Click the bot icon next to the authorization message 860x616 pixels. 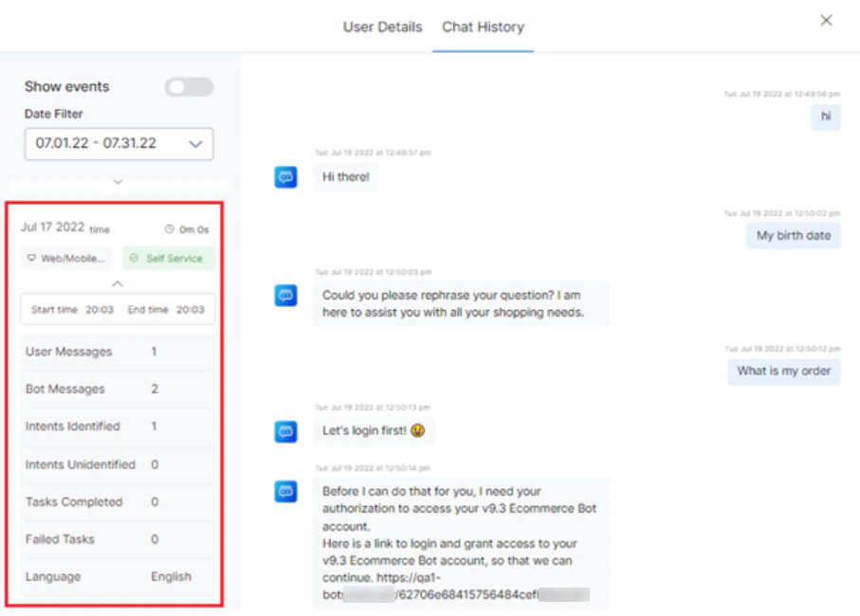pos(285,492)
